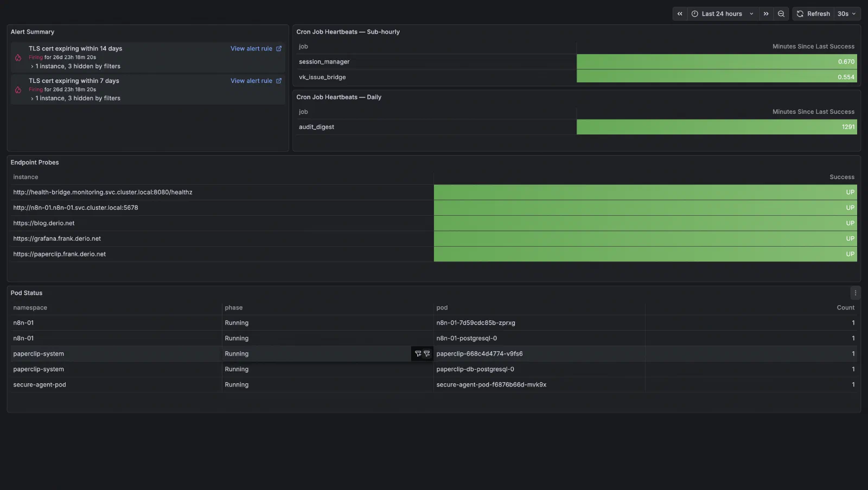868x490 pixels.
Task: Sort Endpoint Probes by instance column
Action: [25, 177]
